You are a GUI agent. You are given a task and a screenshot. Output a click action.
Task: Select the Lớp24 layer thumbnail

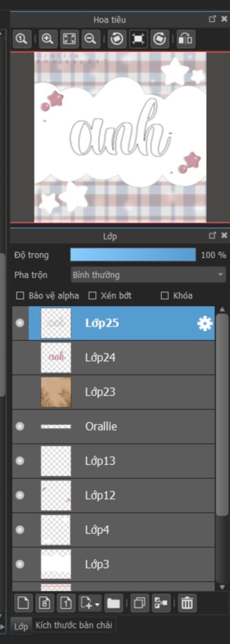click(x=56, y=358)
